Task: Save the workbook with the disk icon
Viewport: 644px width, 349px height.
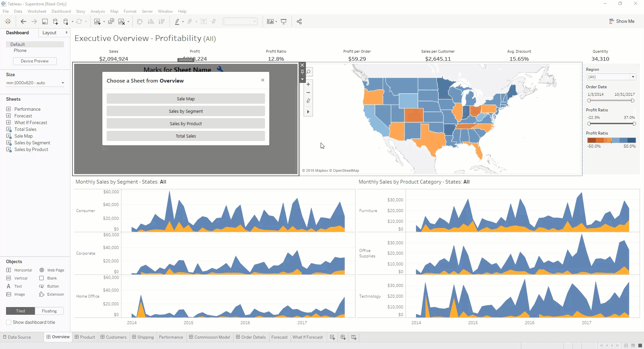Action: point(45,21)
